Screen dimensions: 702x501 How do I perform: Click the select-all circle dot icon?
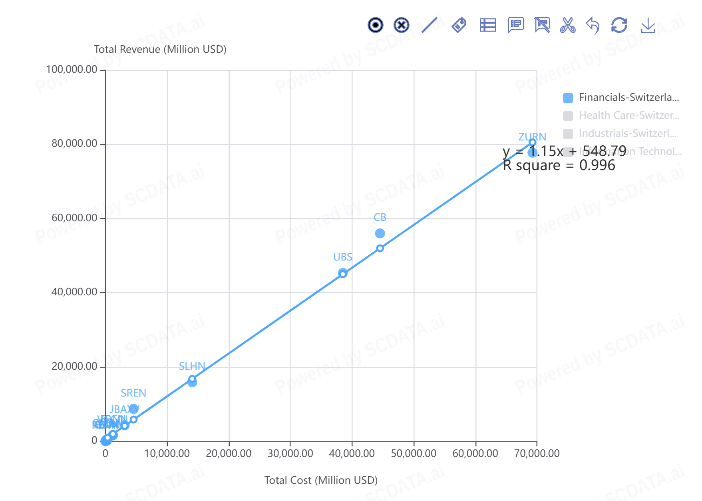pyautogui.click(x=376, y=25)
